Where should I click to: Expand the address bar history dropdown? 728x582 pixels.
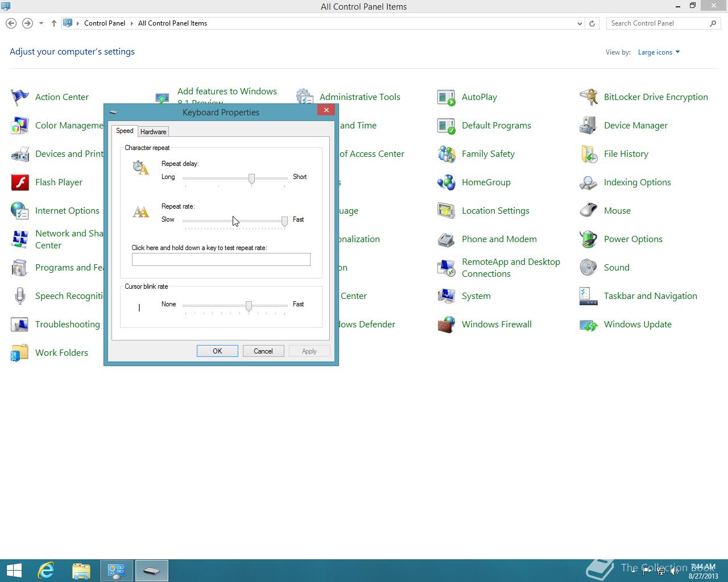click(580, 23)
